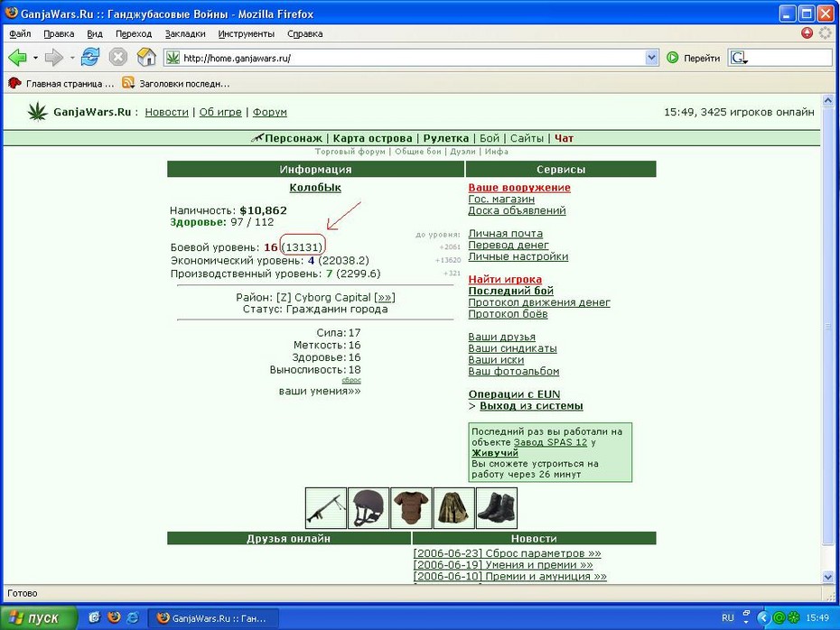The height and width of the screenshot is (630, 840).
Task: Open the 'Заголовки последн…' RSS bookmark
Action: tap(176, 83)
